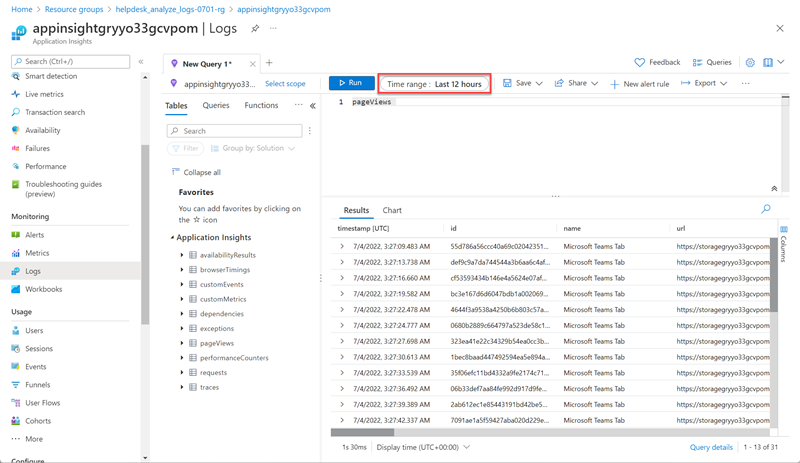The width and height of the screenshot is (800, 463).
Task: Open Failures in the sidebar
Action: [38, 149]
